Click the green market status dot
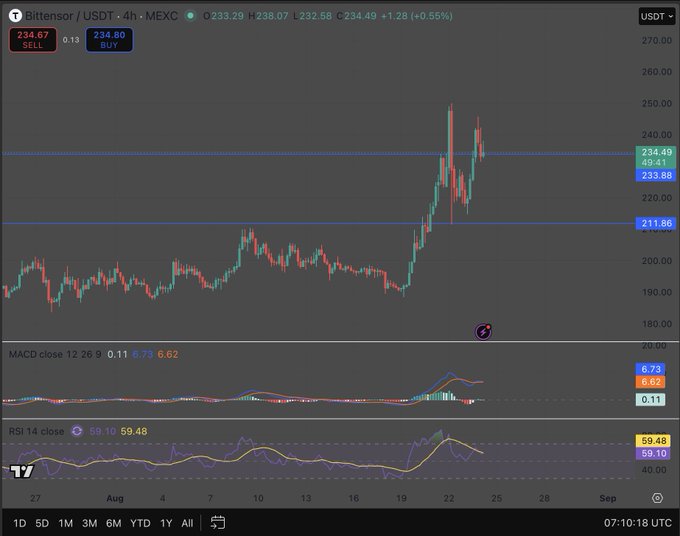Viewport: 680px width, 536px height. click(190, 16)
